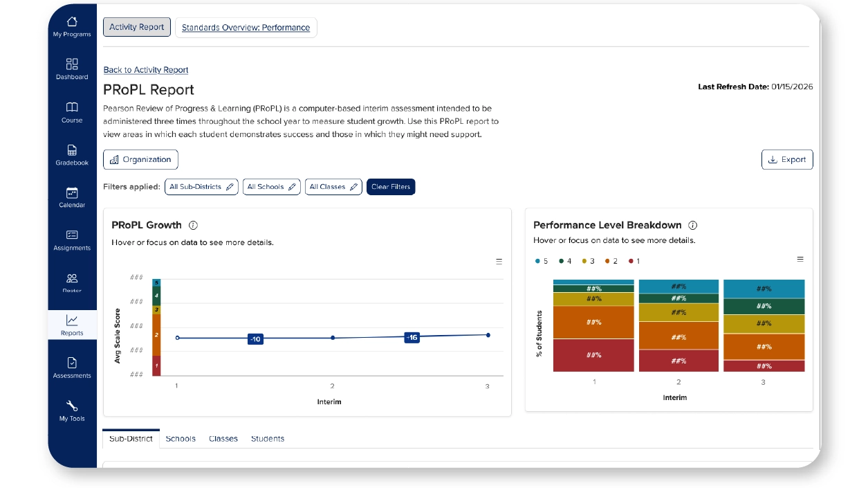Toggle legend item for level 1
The image size is (868, 488).
click(x=634, y=261)
